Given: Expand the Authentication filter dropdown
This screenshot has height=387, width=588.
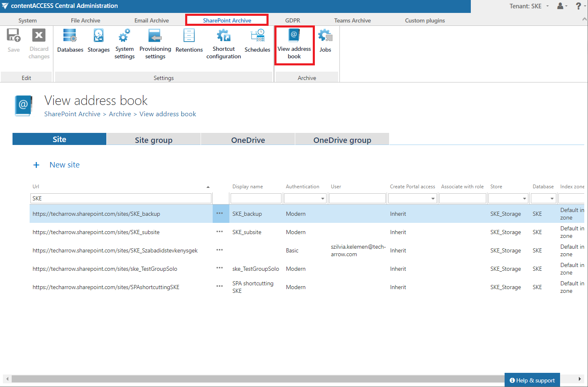Looking at the screenshot, I should pos(322,199).
